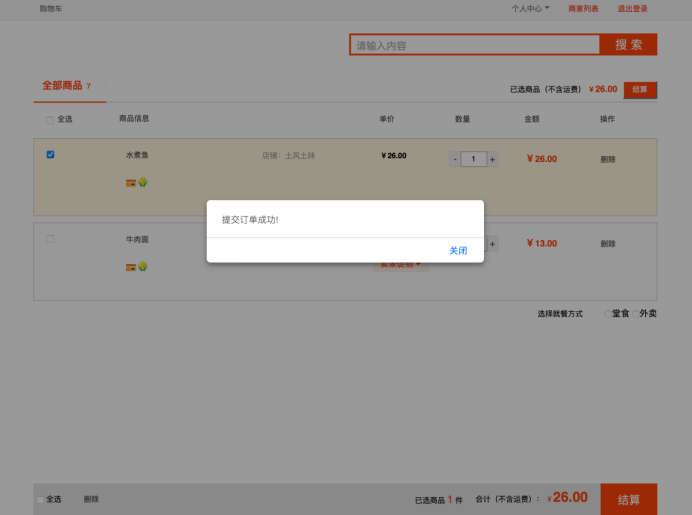
Task: Select the 外卖 delivery option
Action: 635,314
